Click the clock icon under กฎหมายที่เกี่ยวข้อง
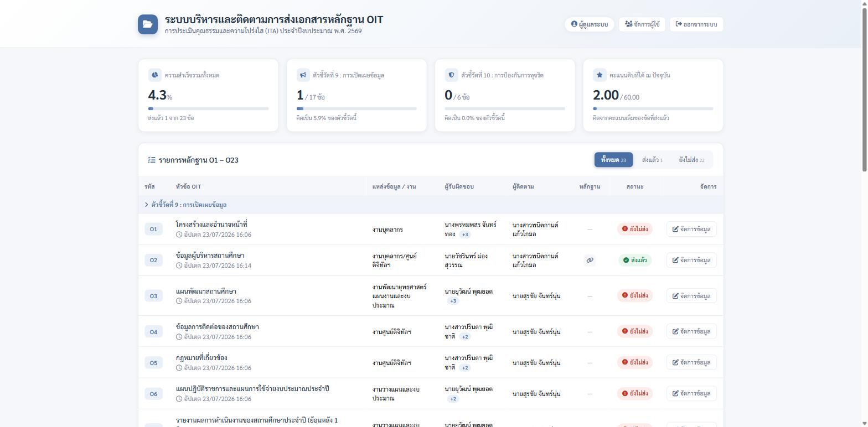This screenshot has width=868, height=427. click(x=179, y=368)
